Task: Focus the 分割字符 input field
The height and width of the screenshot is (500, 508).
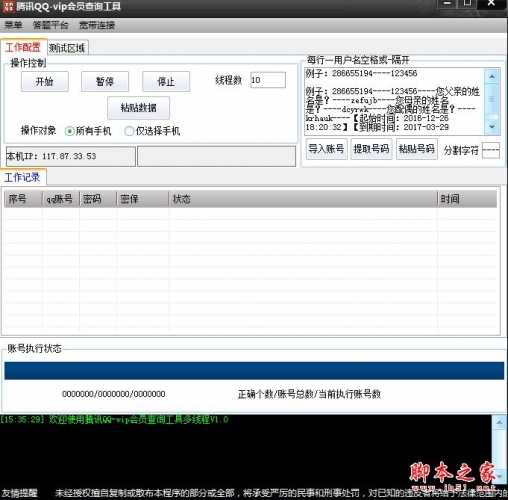Action: (491, 150)
